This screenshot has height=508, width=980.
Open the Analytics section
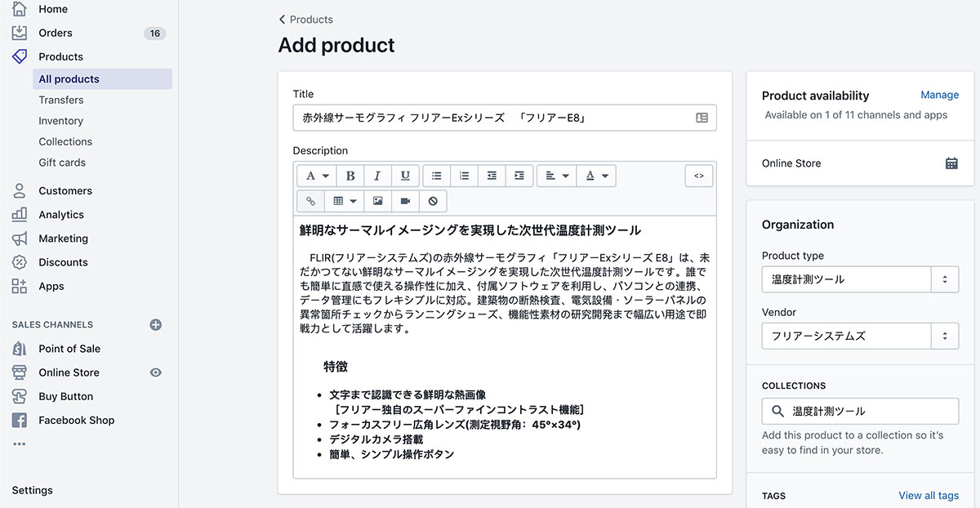coord(61,214)
